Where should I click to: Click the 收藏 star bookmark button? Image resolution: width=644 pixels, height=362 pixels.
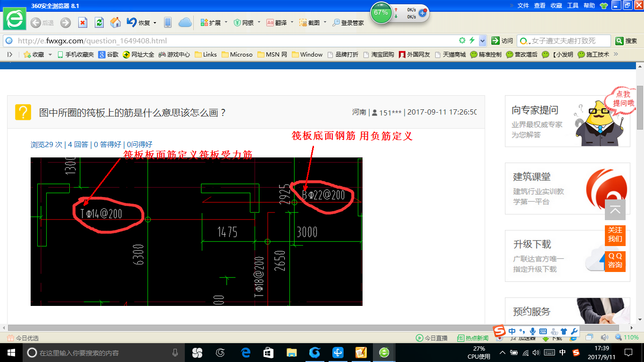pyautogui.click(x=34, y=54)
